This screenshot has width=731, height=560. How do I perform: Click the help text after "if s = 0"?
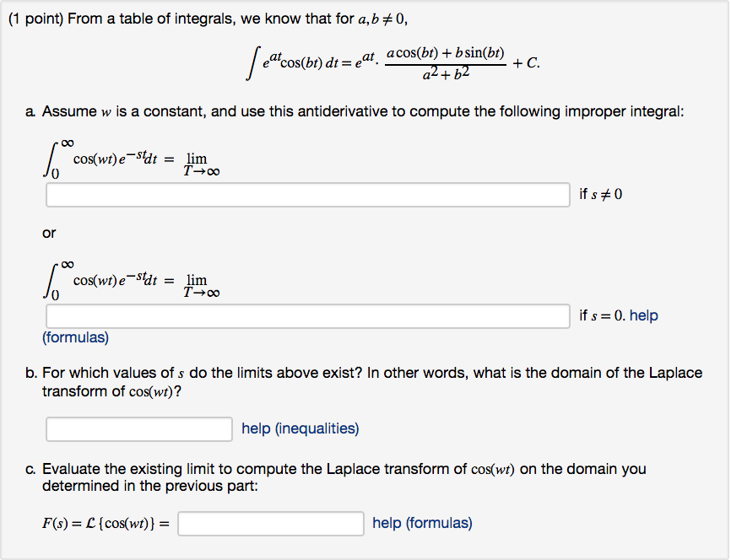pos(643,315)
